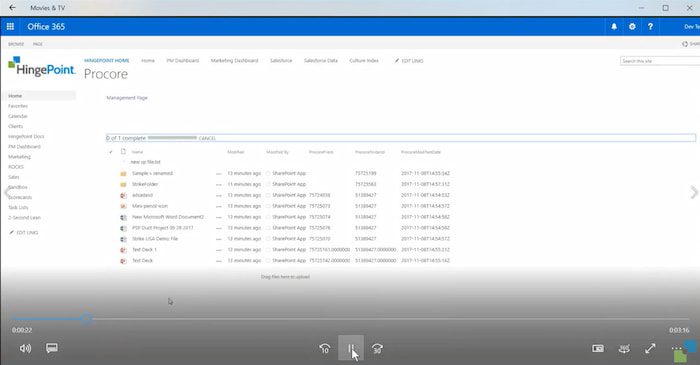Open the Test Deck file
This screenshot has height=365, width=700.
coord(142,261)
